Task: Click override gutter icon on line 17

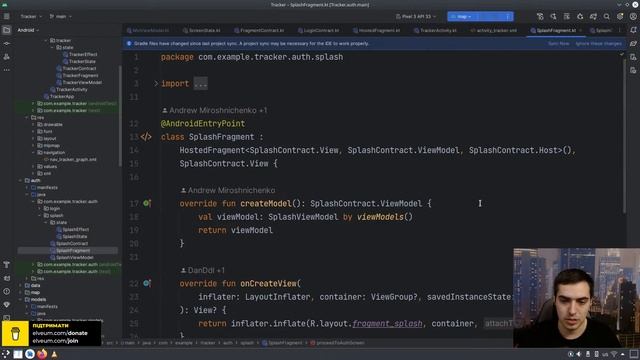Action: click(147, 203)
